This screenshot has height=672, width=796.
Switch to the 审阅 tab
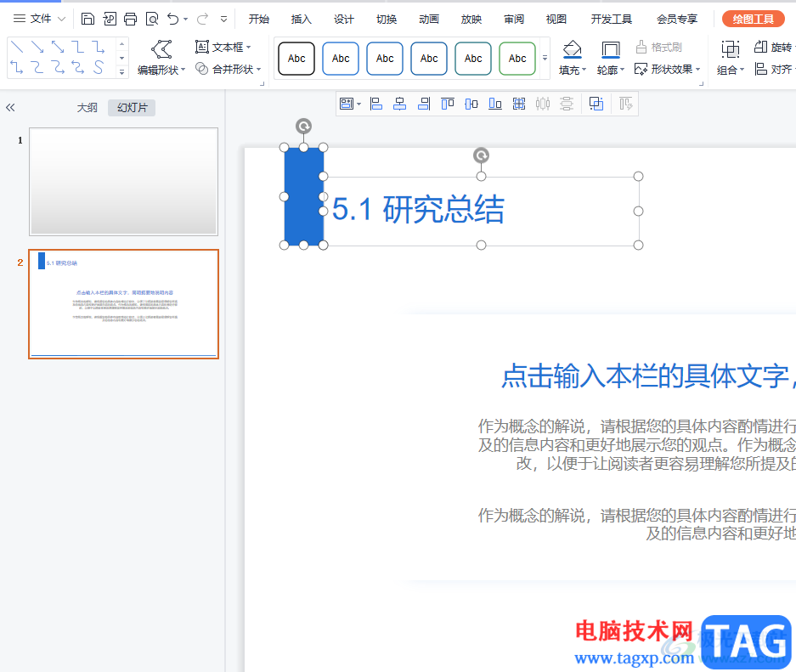click(514, 20)
